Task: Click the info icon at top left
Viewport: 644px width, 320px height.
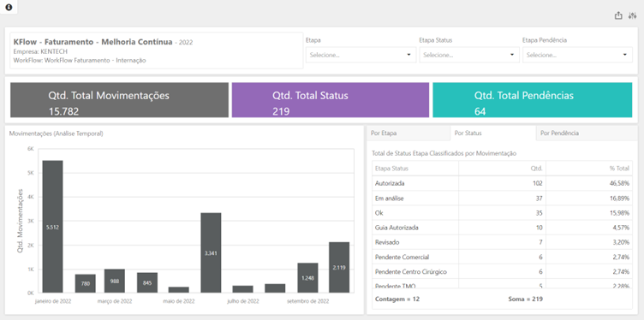Action: 9,7
